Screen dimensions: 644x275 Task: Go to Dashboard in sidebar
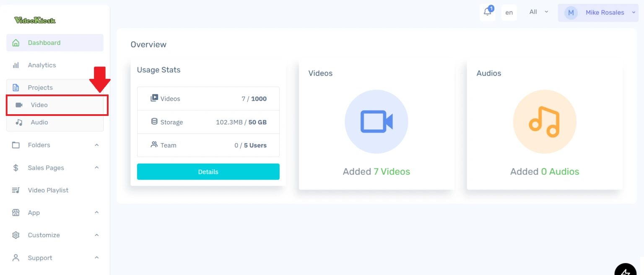tap(44, 43)
